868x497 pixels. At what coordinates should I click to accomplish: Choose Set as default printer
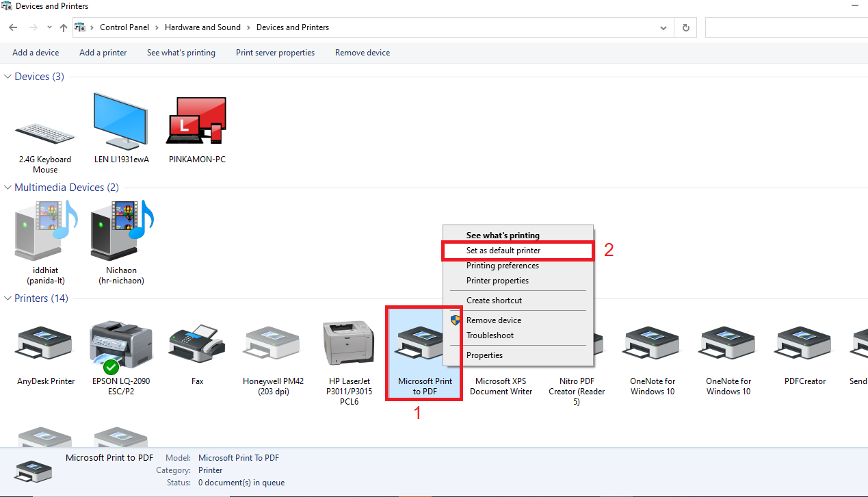point(503,251)
